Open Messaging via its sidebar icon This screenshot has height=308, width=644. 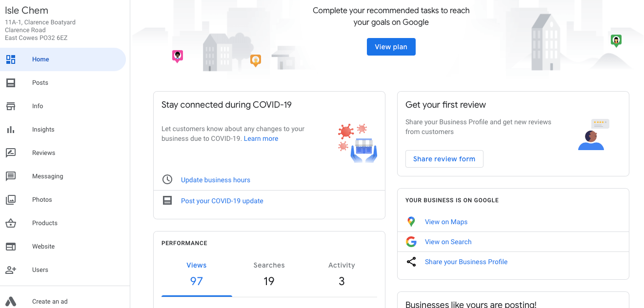[11, 176]
